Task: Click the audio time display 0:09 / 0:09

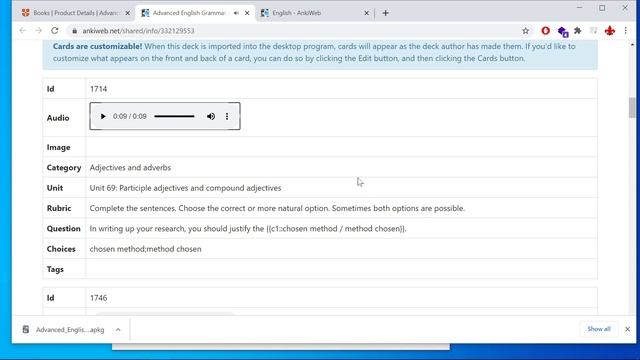Action: pos(129,116)
